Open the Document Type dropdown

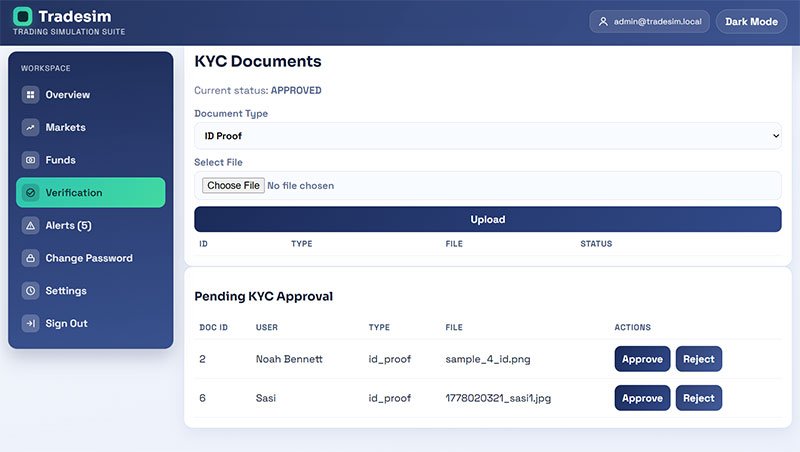pyautogui.click(x=487, y=136)
